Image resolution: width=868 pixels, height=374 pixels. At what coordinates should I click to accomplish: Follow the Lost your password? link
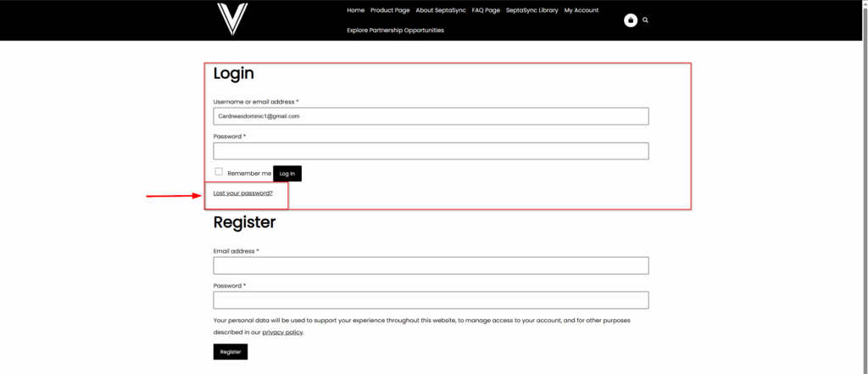(243, 193)
